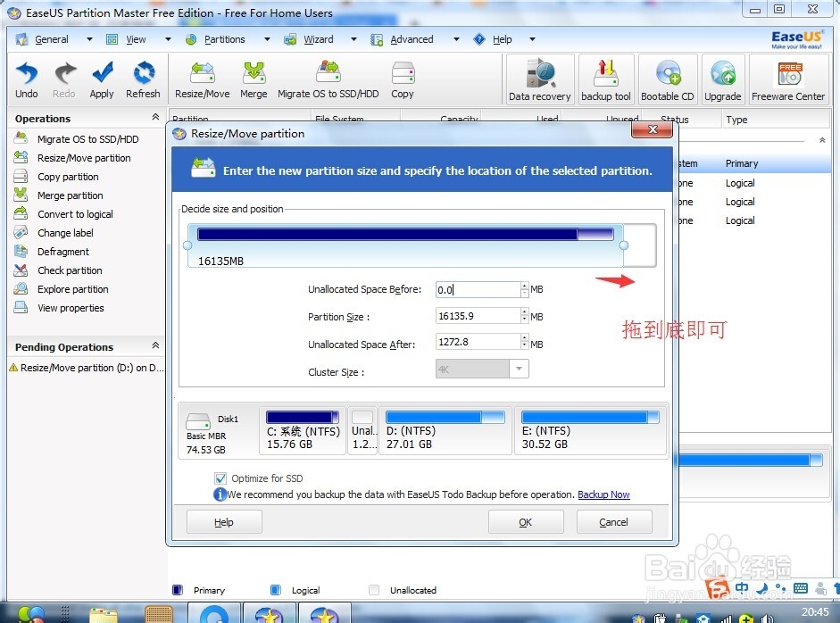Grab the right partition resize handle
The height and width of the screenshot is (623, 840).
(x=624, y=245)
